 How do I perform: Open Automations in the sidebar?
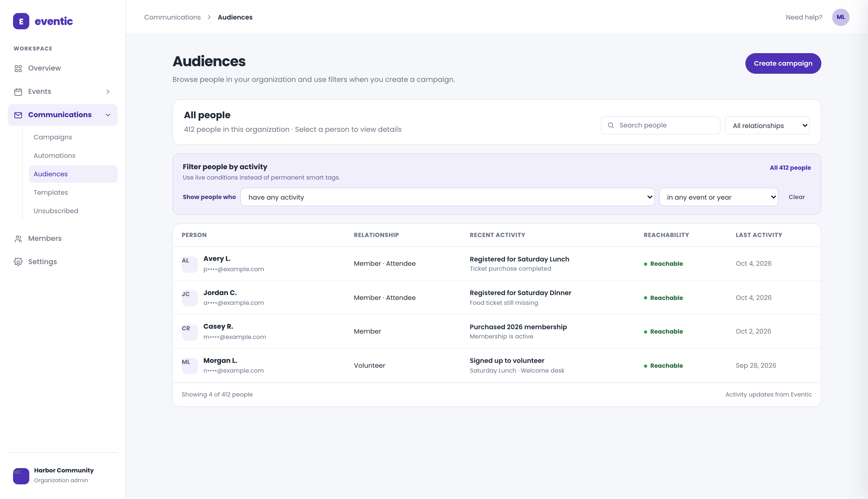(55, 156)
